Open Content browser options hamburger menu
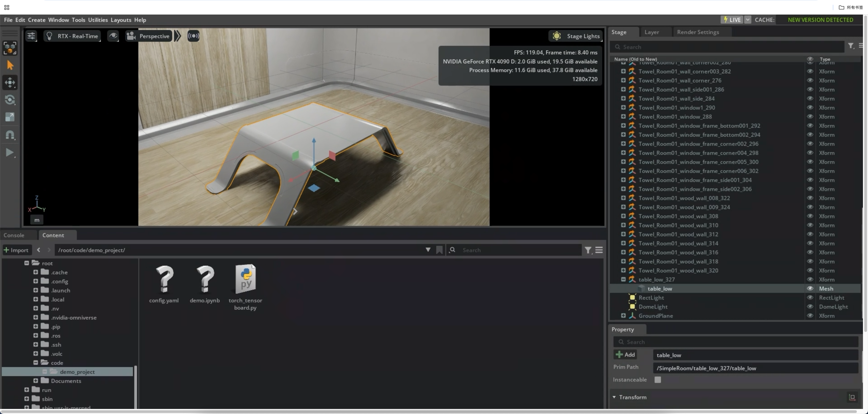 tap(599, 250)
